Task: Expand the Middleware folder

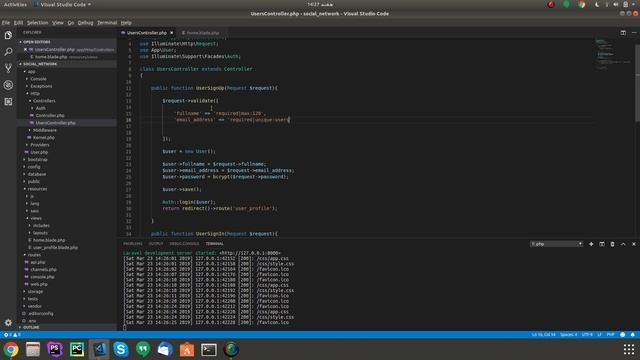Action: [x=44, y=130]
